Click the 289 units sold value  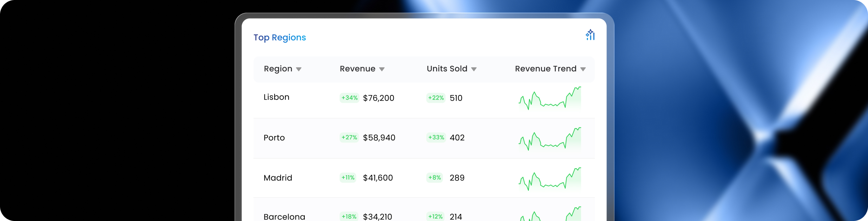click(x=457, y=178)
